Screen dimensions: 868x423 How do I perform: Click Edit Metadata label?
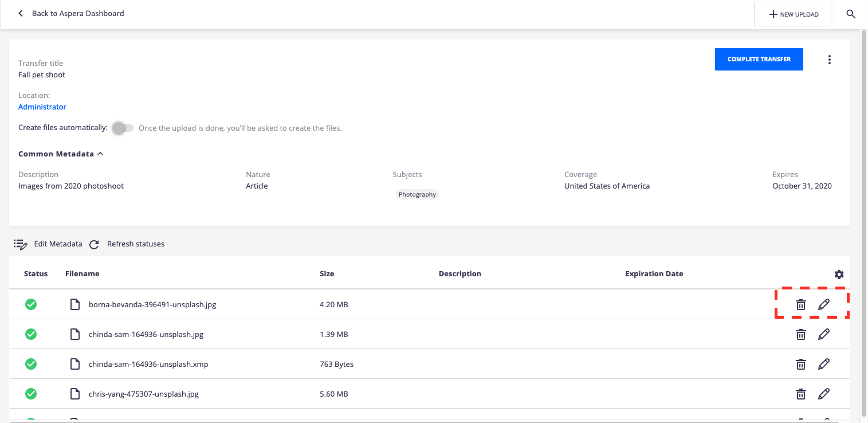[58, 244]
